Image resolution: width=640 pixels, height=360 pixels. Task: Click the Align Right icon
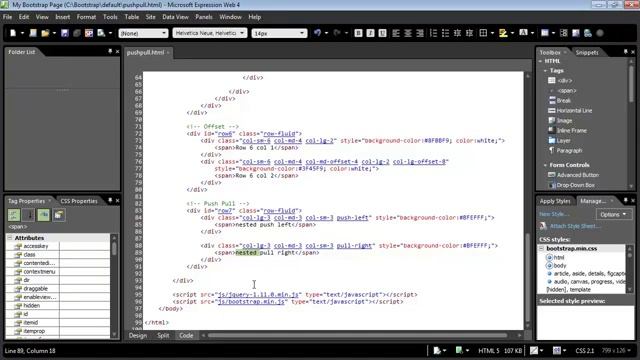pyautogui.click(x=420, y=33)
